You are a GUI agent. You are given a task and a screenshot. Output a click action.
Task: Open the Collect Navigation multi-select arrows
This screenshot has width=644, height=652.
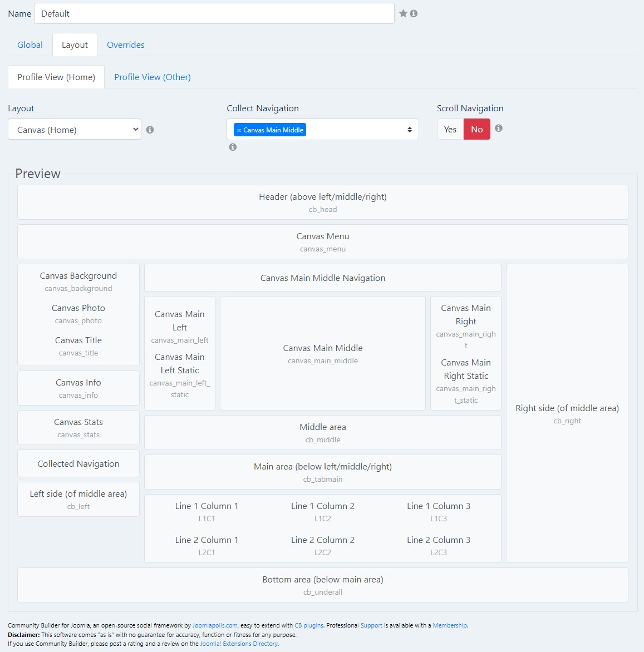pos(410,130)
